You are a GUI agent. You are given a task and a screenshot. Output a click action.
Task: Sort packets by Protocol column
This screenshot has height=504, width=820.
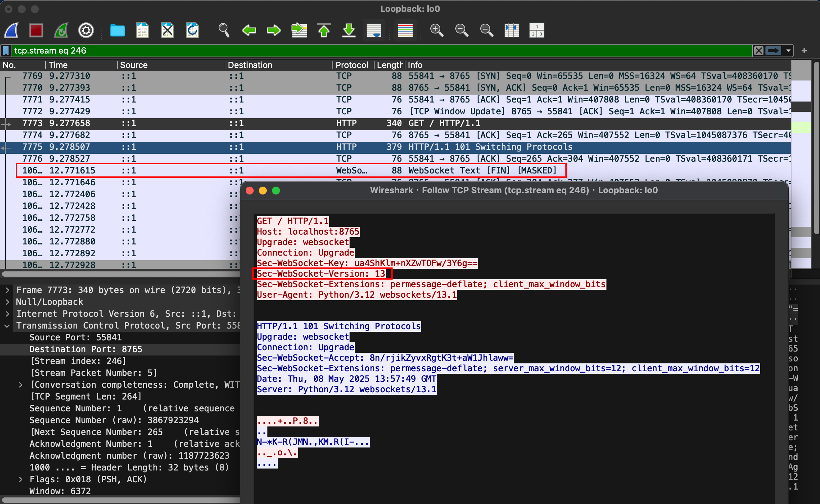click(353, 65)
